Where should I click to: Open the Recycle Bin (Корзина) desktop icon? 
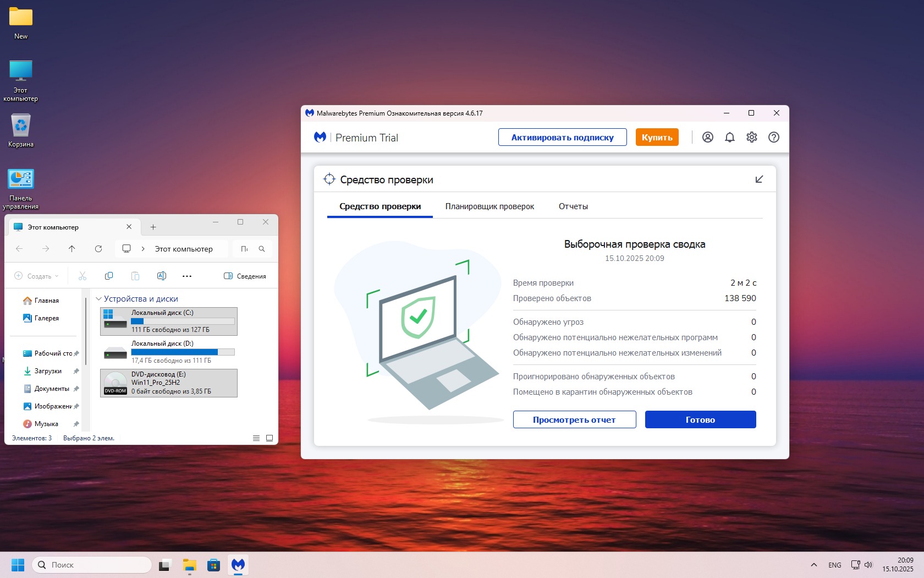tap(21, 130)
